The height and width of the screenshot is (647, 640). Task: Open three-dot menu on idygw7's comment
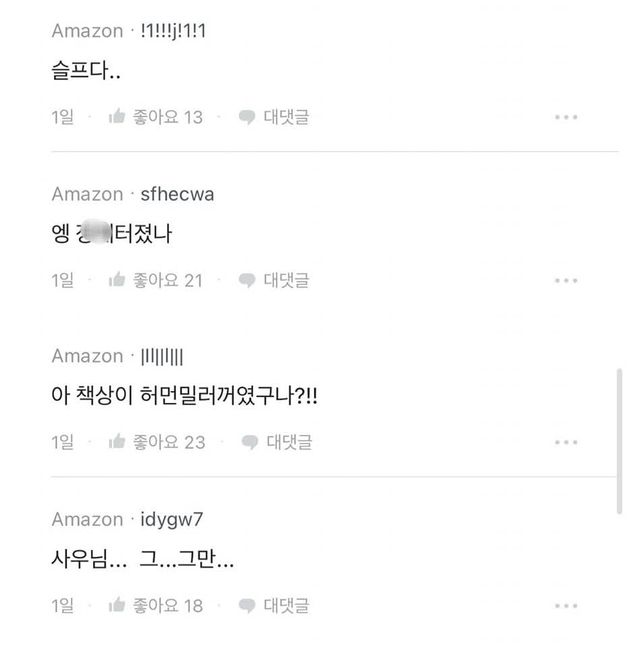click(x=566, y=605)
